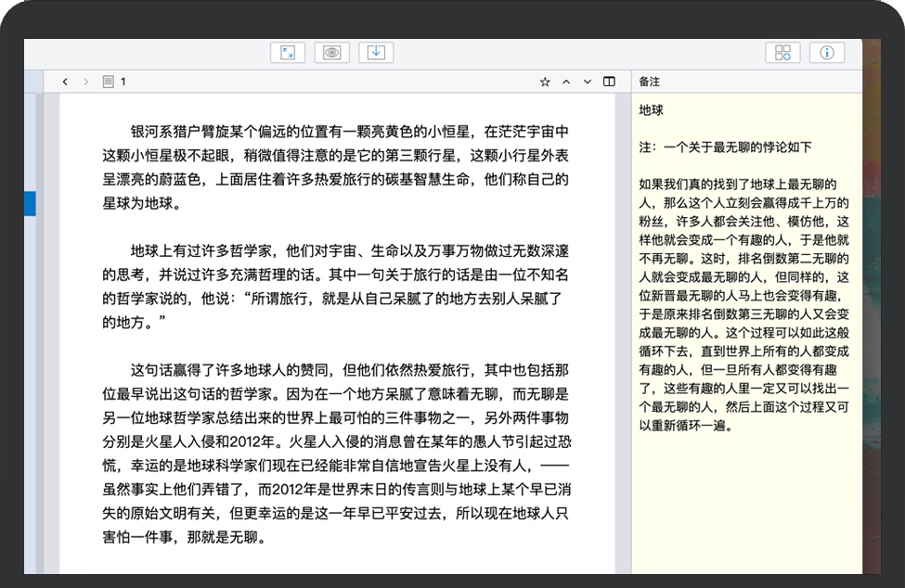This screenshot has width=905, height=588.
Task: Toggle the inspector info button
Action: point(827,53)
